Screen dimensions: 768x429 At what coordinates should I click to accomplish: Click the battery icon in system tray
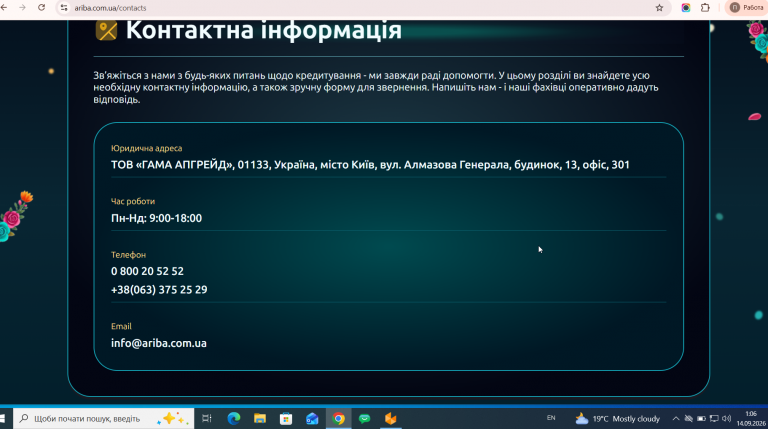701,419
